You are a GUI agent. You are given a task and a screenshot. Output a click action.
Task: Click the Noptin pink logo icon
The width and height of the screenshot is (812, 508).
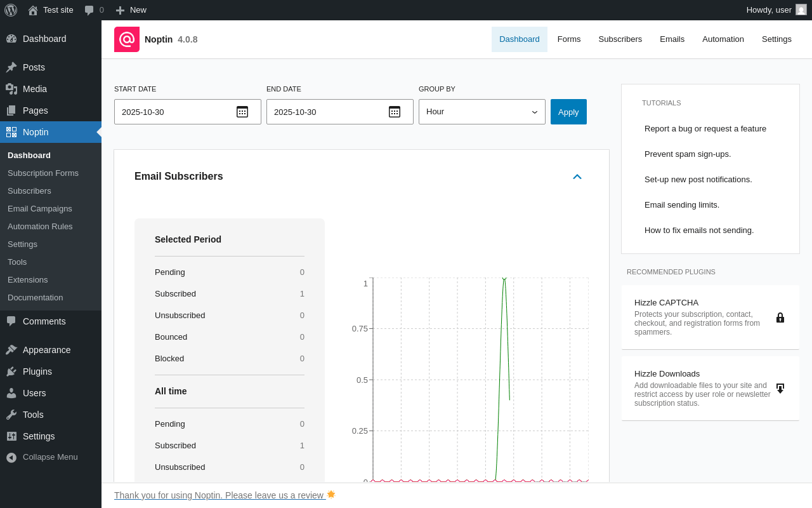tap(127, 39)
